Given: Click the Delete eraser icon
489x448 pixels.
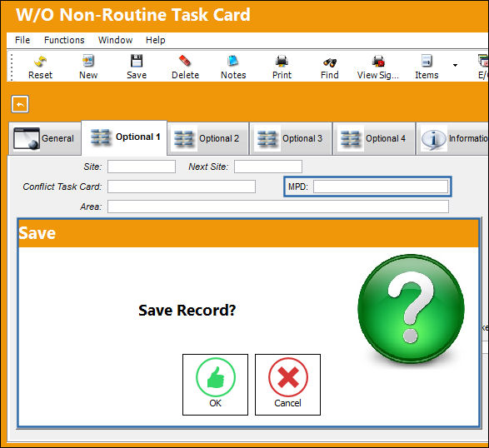Looking at the screenshot, I should pyautogui.click(x=185, y=67).
